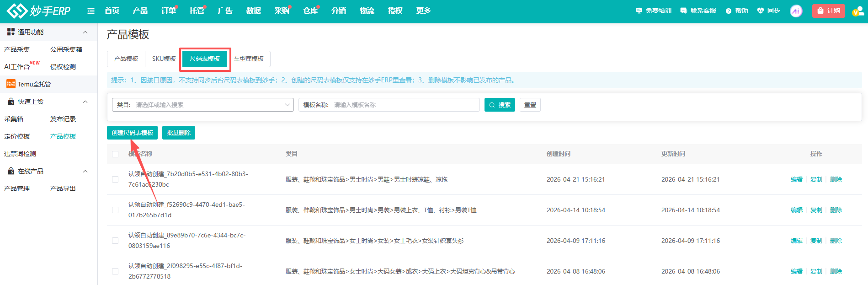Open Temu全托管 in the sidebar
The width and height of the screenshot is (868, 285).
coord(48,84)
